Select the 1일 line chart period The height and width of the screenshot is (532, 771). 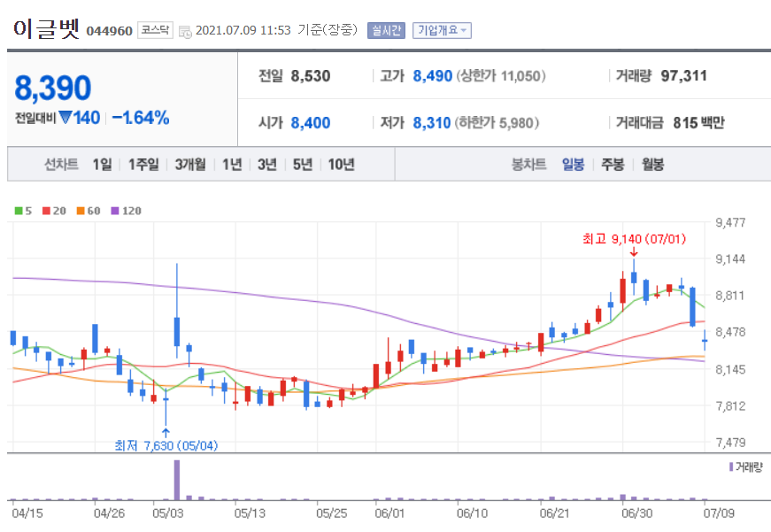click(103, 165)
